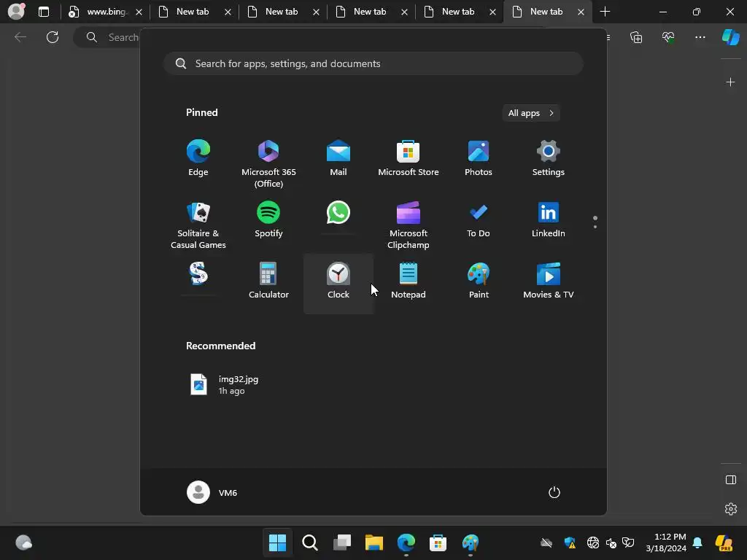Open Microsoft Store from taskbar
Image resolution: width=747 pixels, height=560 pixels.
pyautogui.click(x=438, y=542)
